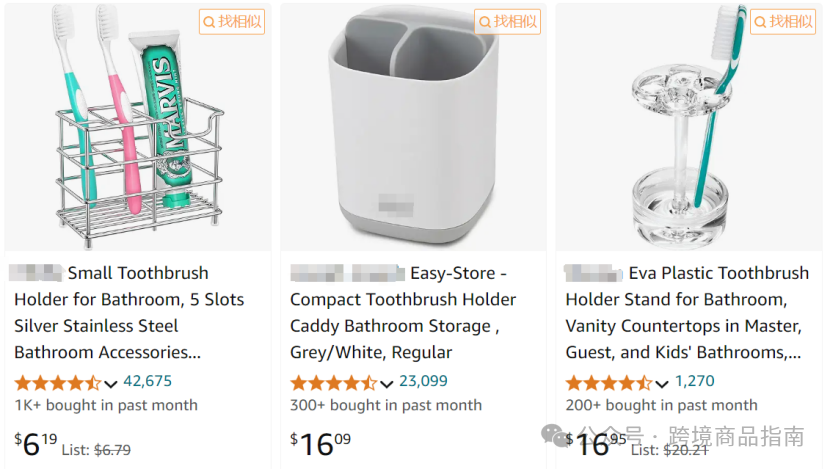Image resolution: width=831 pixels, height=469 pixels.
Task: Click find-similar icon on stainless steel holder
Action: tap(232, 22)
